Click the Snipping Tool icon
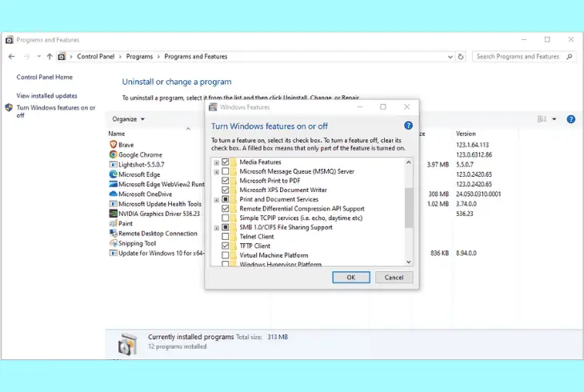584x392 pixels. click(114, 243)
